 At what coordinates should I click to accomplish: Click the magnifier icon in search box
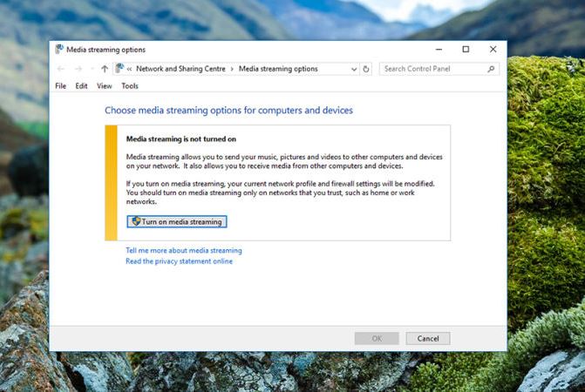[x=492, y=69]
